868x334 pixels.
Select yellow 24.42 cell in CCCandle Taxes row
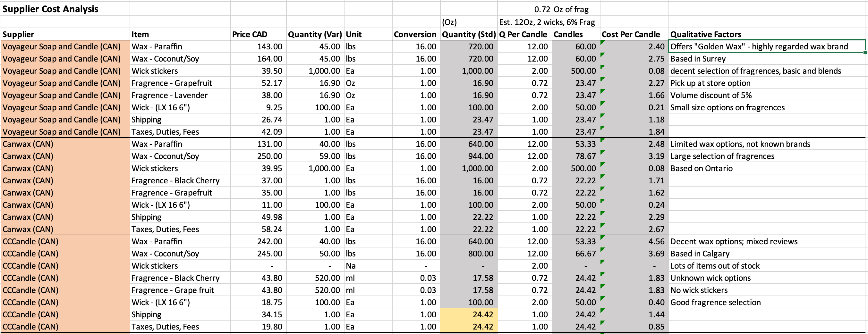469,327
